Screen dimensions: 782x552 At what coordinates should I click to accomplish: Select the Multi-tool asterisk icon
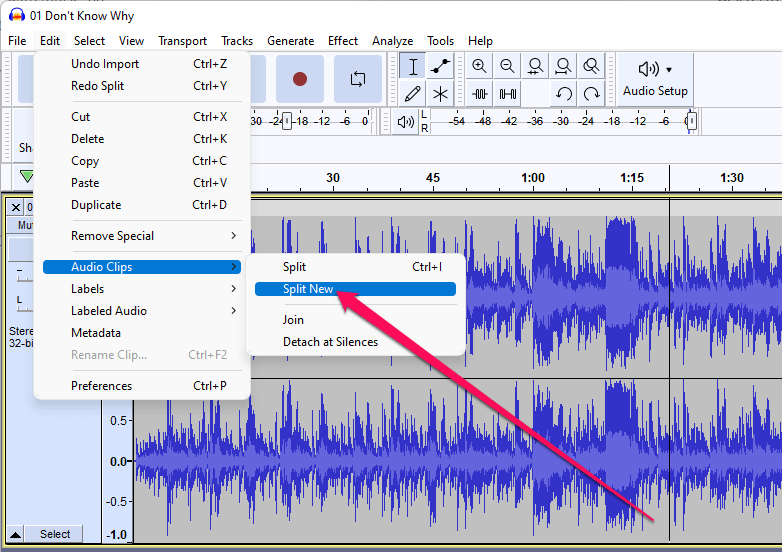[440, 93]
